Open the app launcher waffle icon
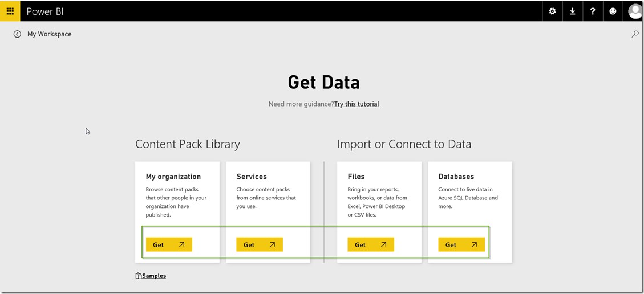 coord(10,11)
